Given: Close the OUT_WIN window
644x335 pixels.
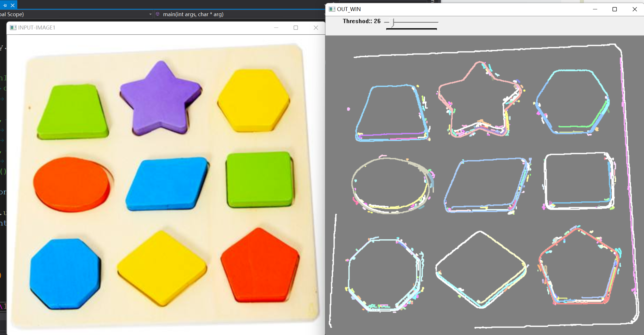Looking at the screenshot, I should click(635, 9).
